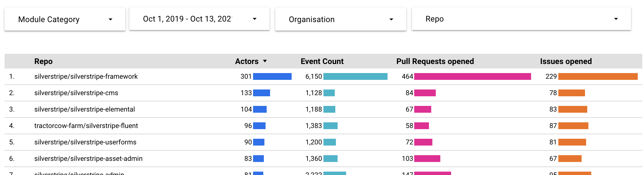This screenshot has width=644, height=175.
Task: Click pink Pull Requests bar for silverstripe-framework
Action: (x=472, y=76)
